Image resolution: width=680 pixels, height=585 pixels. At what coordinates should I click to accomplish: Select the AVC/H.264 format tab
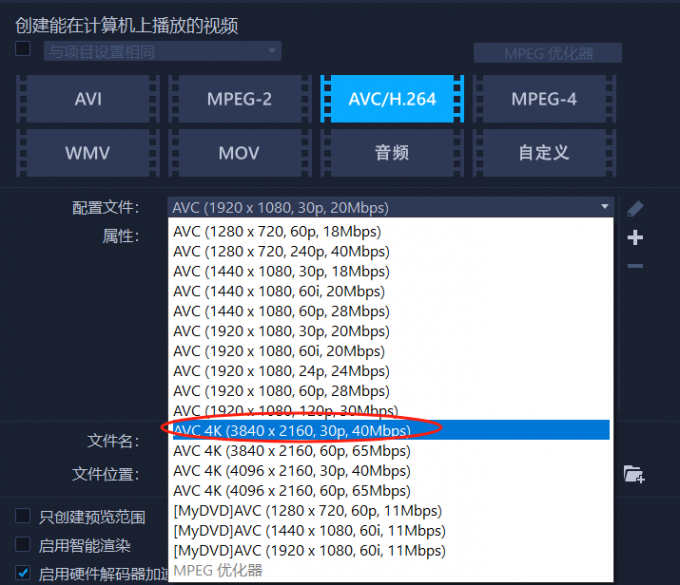pyautogui.click(x=392, y=99)
